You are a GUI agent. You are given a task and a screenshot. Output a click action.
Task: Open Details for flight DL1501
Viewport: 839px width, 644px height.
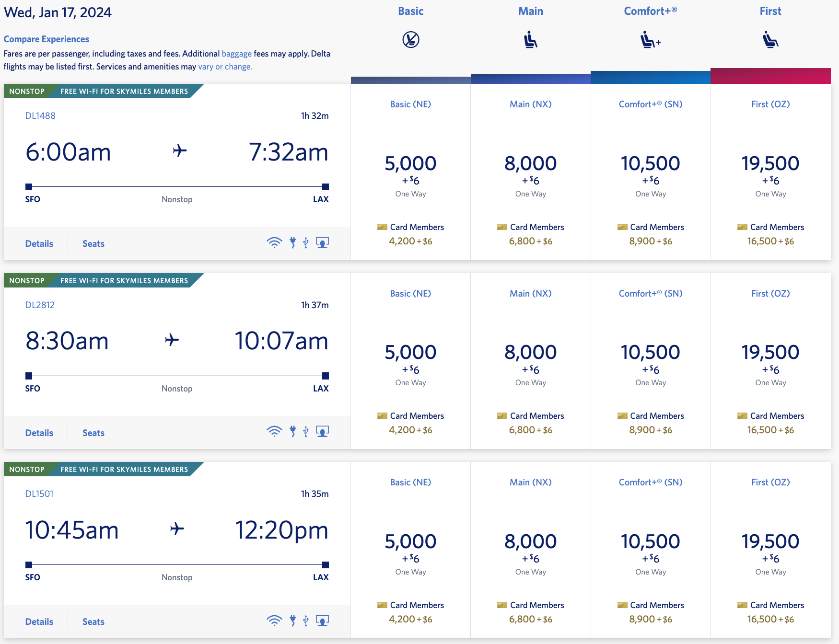[x=39, y=621]
